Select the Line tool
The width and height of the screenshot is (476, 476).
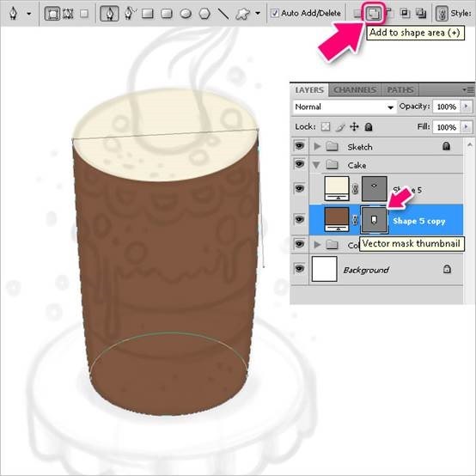pyautogui.click(x=223, y=14)
